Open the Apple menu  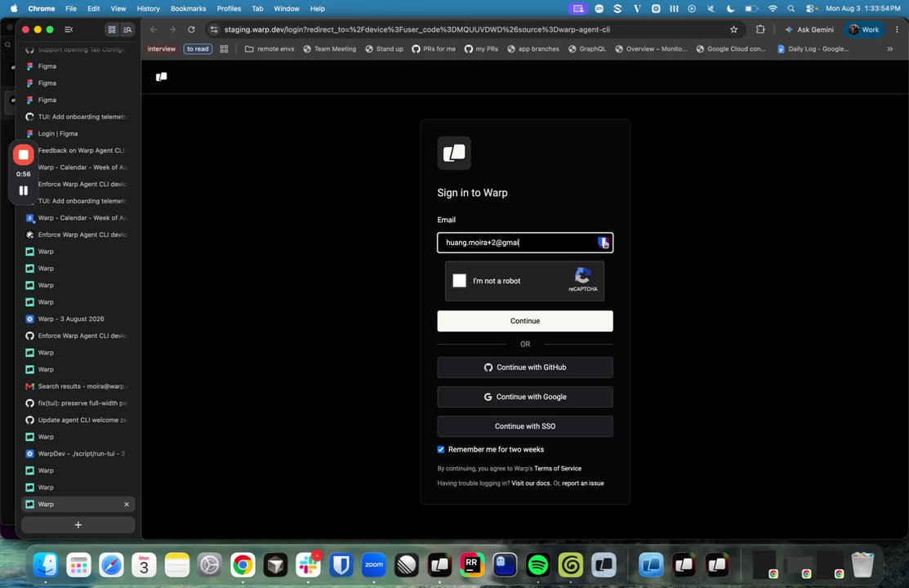click(14, 9)
